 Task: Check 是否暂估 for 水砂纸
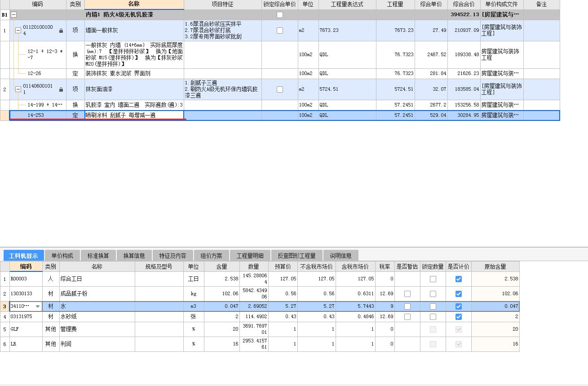(x=407, y=316)
